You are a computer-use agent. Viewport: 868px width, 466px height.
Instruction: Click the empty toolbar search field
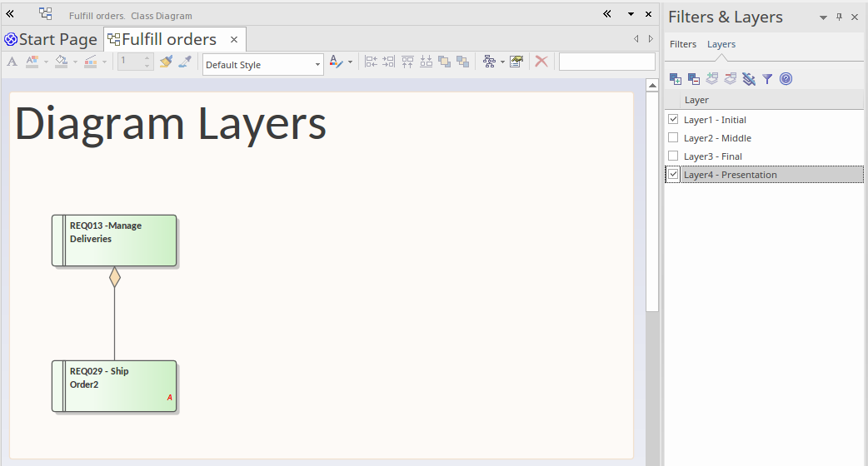coord(606,62)
